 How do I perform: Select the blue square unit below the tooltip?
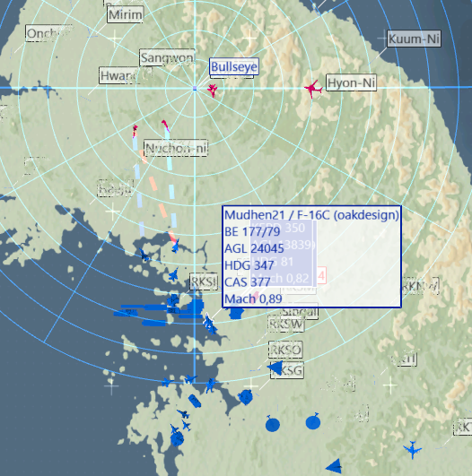[x=235, y=313]
